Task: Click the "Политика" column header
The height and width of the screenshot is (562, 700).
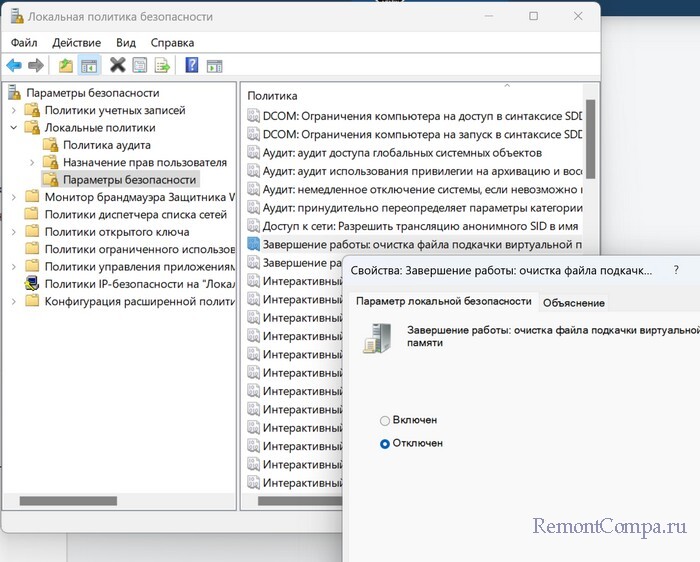Action: pyautogui.click(x=272, y=96)
